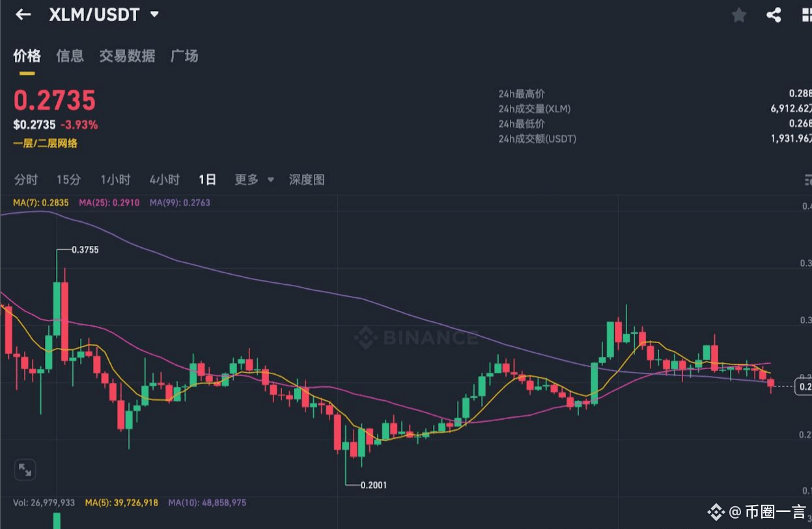Select the 1小时 timeframe
Screen dimensions: 812x529
click(115, 180)
